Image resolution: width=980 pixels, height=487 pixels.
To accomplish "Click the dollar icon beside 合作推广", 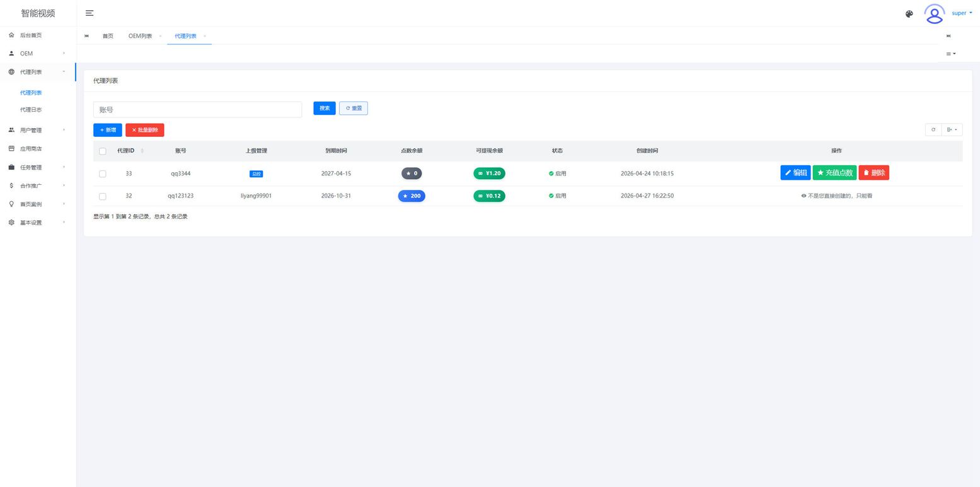I will [x=11, y=185].
